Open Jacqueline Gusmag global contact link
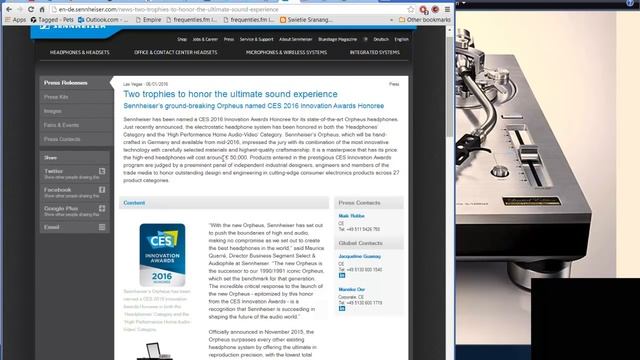 [x=360, y=256]
